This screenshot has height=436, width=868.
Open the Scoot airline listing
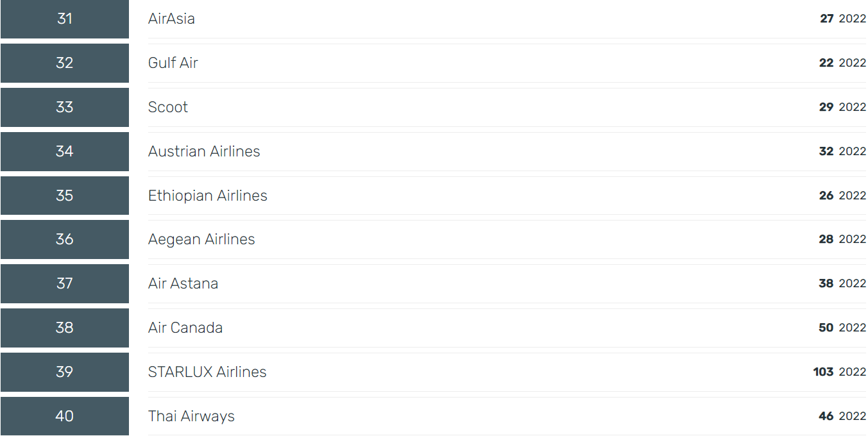(x=168, y=107)
